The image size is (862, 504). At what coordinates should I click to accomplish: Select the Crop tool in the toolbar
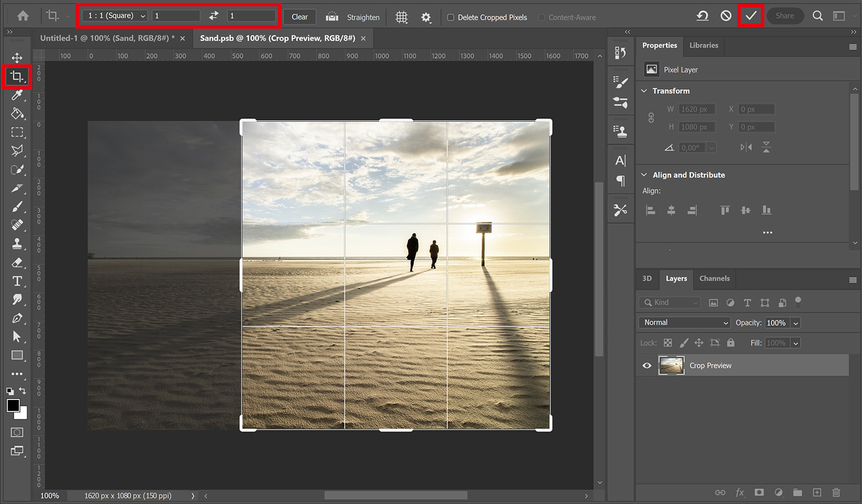coord(17,76)
